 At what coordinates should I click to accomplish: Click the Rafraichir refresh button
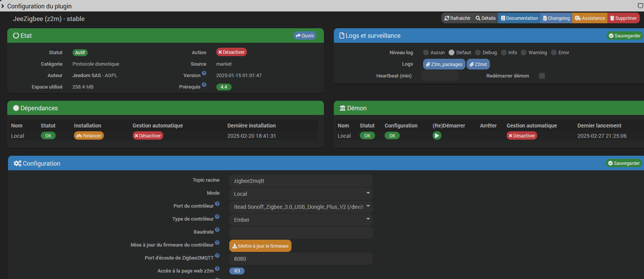[457, 18]
